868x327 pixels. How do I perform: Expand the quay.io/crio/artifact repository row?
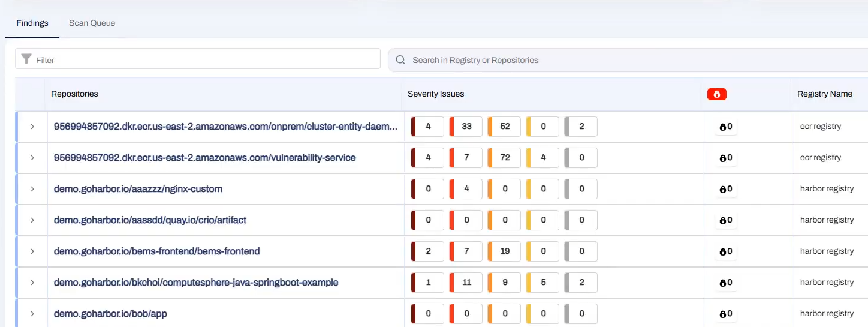pyautogui.click(x=32, y=220)
